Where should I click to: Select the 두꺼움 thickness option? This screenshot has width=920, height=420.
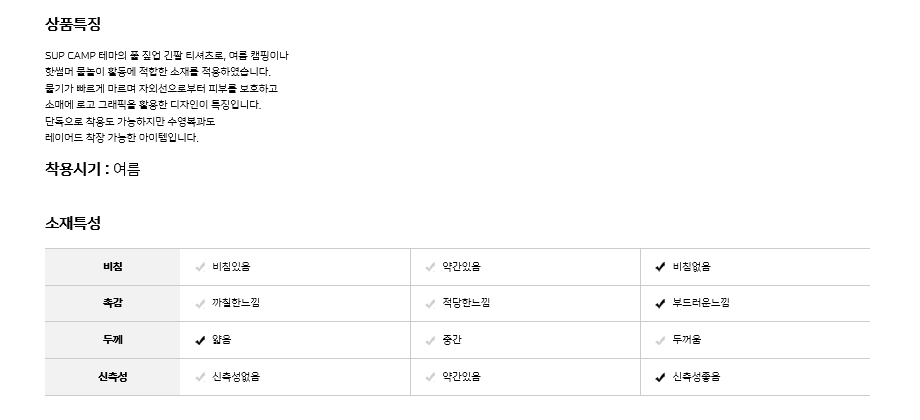(x=686, y=340)
